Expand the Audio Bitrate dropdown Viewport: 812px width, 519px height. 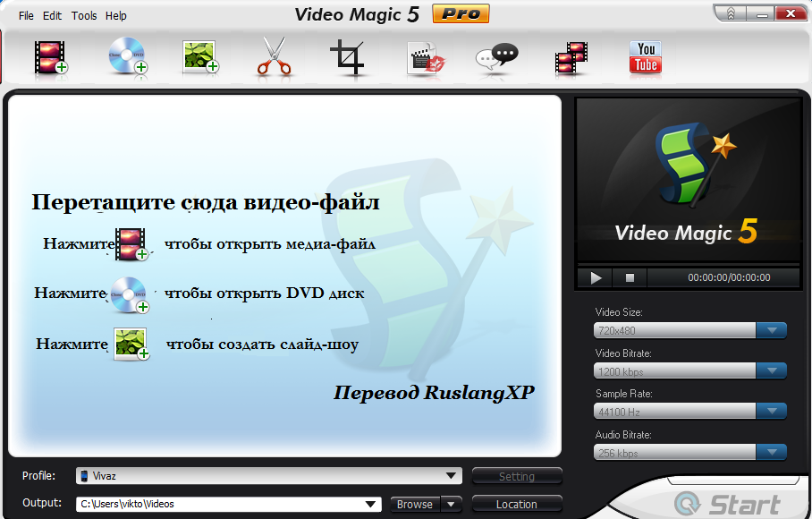tap(772, 452)
